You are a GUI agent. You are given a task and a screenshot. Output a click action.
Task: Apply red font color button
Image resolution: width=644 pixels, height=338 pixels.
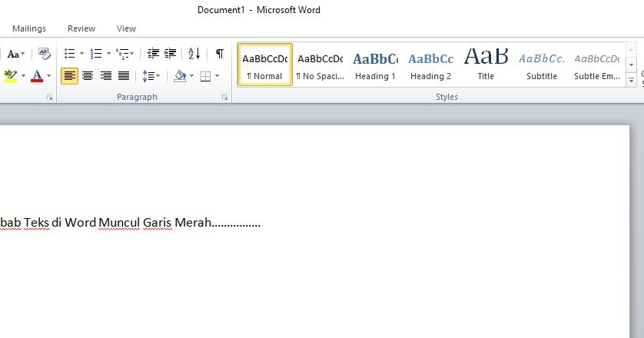37,75
